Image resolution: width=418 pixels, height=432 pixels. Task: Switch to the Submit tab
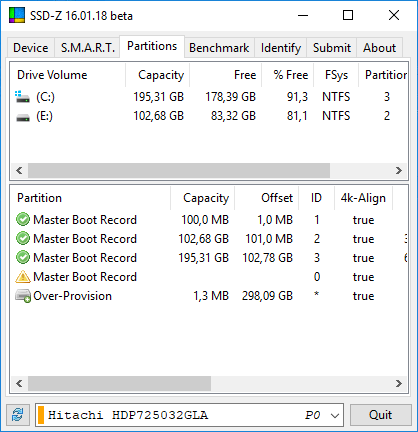click(332, 48)
